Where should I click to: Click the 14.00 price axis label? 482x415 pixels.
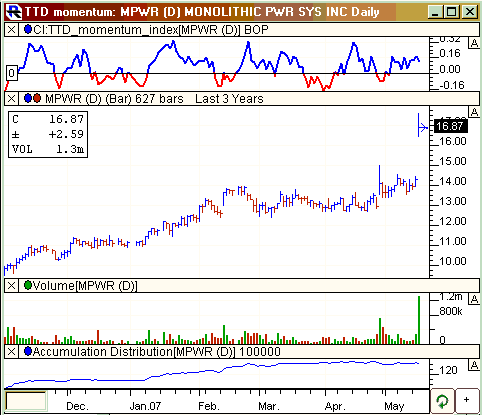click(x=452, y=181)
